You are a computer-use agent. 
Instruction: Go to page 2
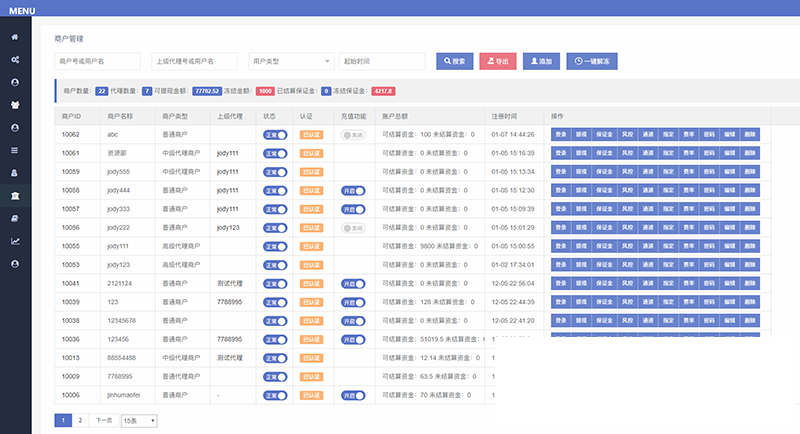(80, 421)
